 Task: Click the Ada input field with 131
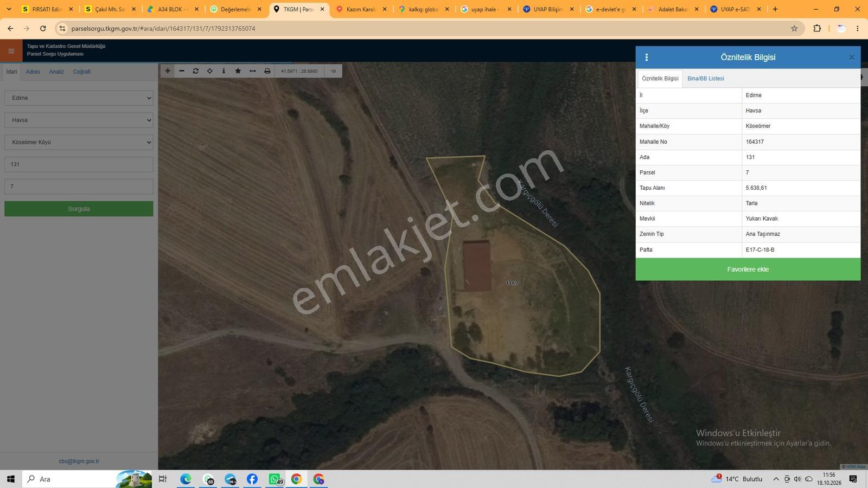pos(79,164)
